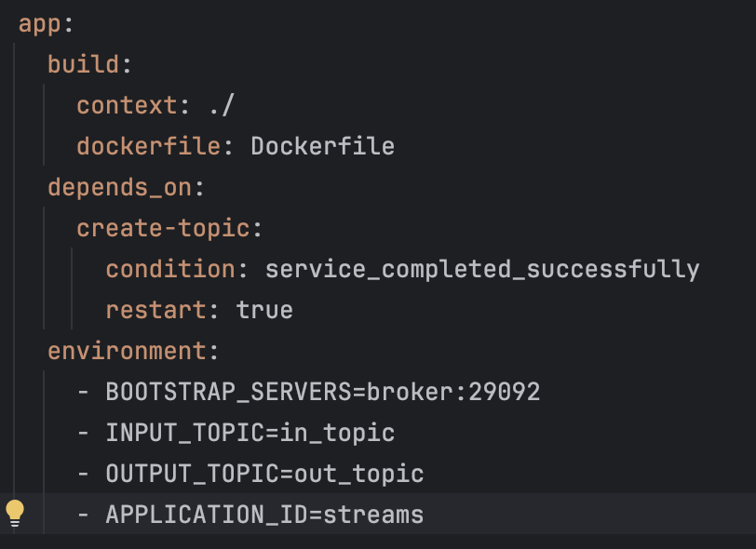Click the app key at top

pyautogui.click(x=40, y=24)
